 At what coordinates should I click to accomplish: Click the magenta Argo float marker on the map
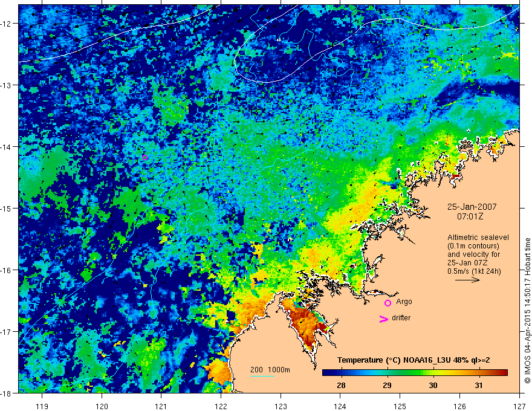tap(145, 157)
